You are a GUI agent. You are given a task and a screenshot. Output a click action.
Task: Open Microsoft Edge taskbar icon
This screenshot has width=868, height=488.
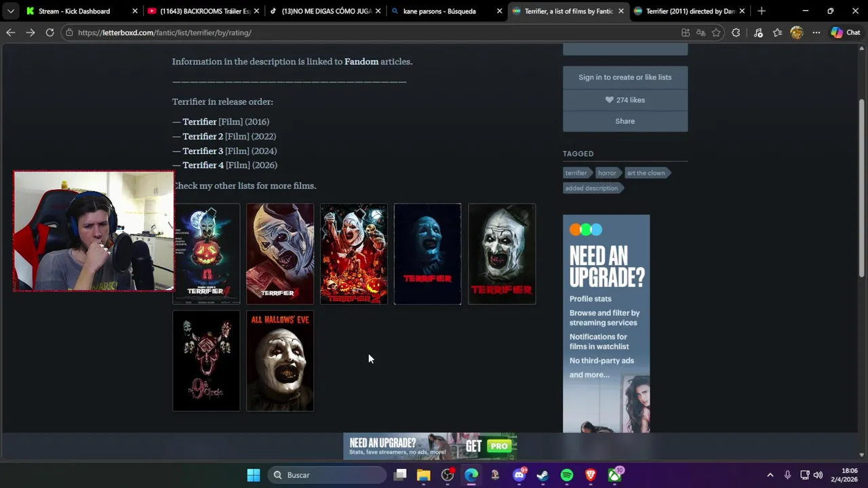[471, 475]
